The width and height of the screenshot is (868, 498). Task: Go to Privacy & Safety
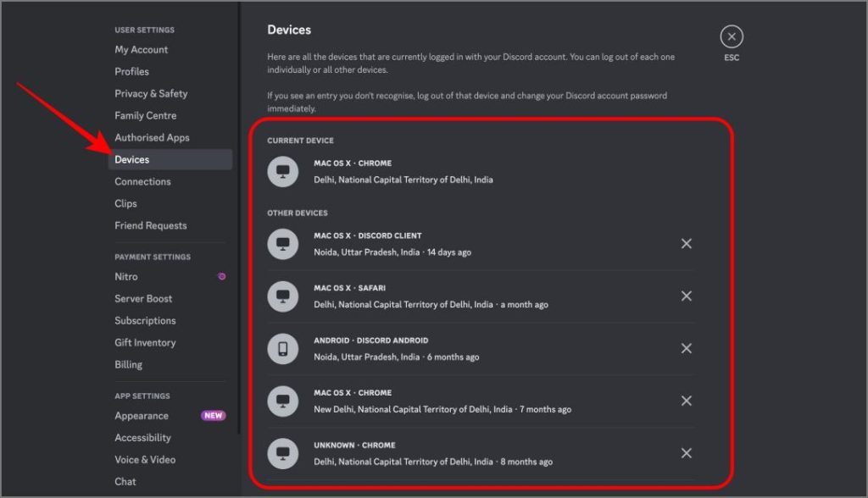[x=151, y=93]
